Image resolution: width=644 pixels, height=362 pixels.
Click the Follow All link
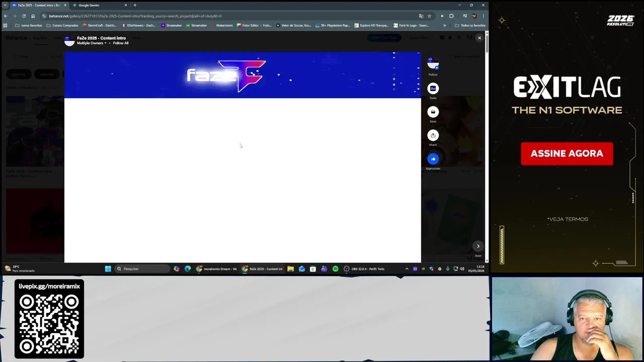(x=121, y=43)
